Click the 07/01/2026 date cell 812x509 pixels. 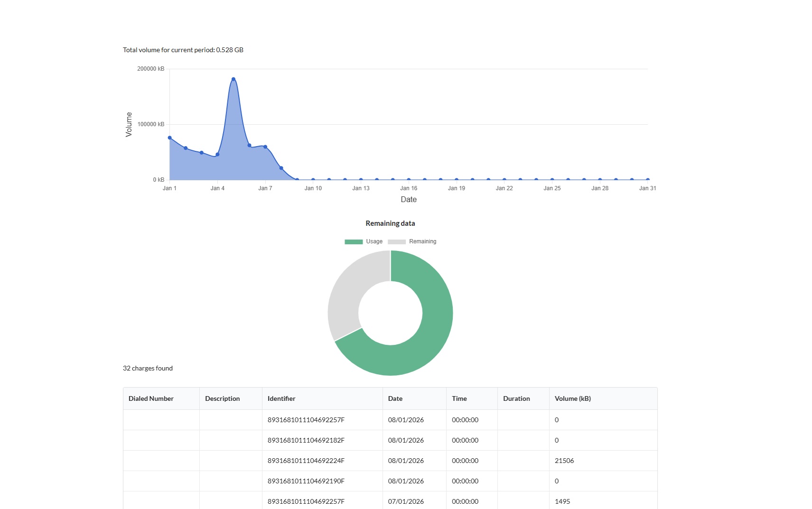406,501
